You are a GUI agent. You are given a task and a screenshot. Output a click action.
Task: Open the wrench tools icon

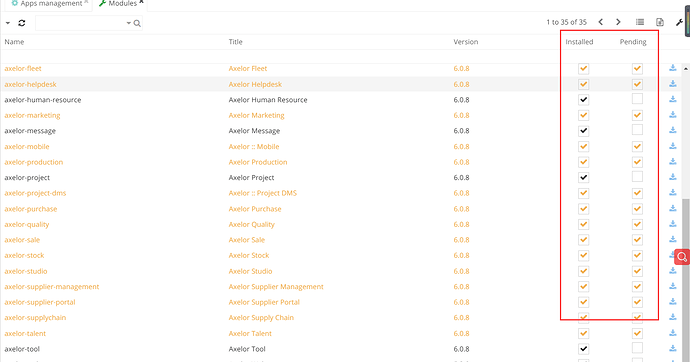pos(679,22)
